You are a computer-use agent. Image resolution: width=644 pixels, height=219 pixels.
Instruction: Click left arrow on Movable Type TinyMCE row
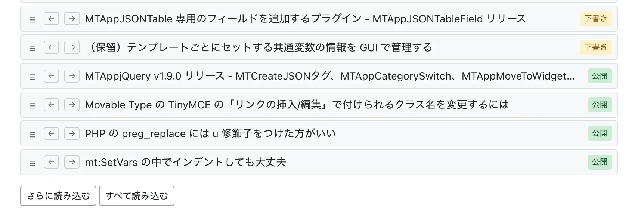(x=51, y=105)
